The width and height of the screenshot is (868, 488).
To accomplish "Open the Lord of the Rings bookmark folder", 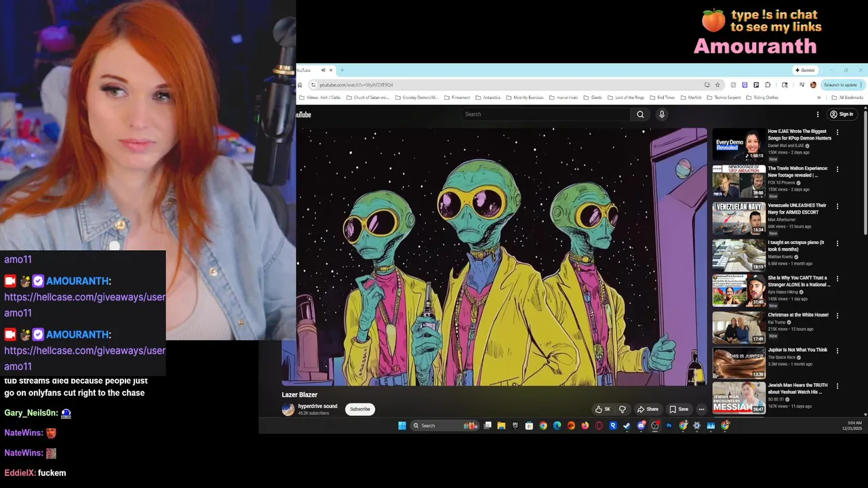I will coord(625,98).
